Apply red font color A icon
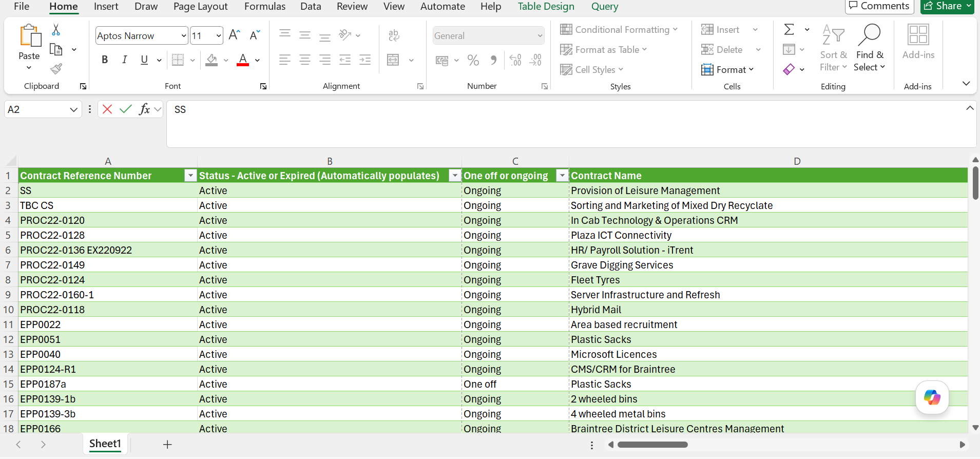Image resolution: width=980 pixels, height=459 pixels. 243,60
